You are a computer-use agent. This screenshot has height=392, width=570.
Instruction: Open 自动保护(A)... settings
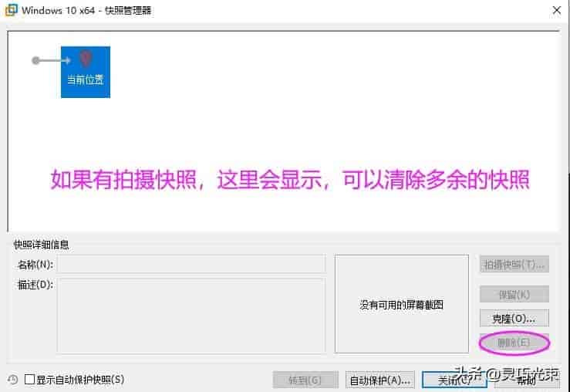coord(380,380)
